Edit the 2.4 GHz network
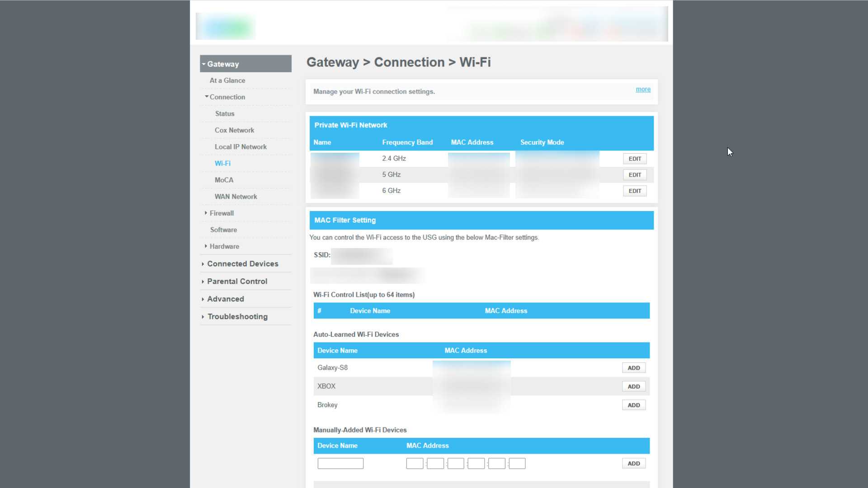This screenshot has height=488, width=868. [x=635, y=159]
